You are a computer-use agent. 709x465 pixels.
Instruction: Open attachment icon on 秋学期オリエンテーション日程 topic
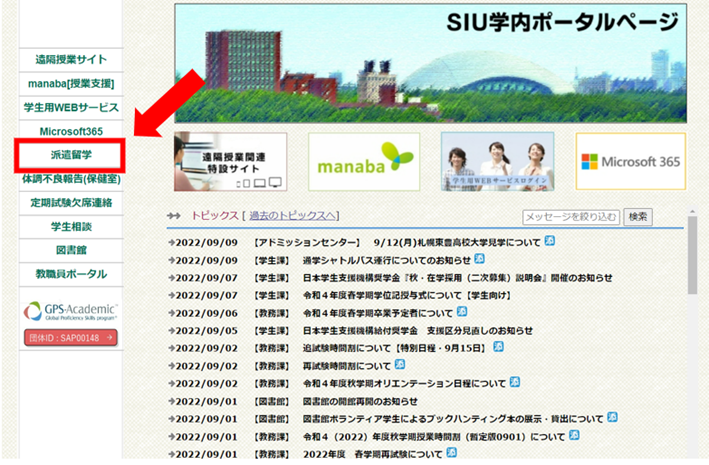coord(515,382)
